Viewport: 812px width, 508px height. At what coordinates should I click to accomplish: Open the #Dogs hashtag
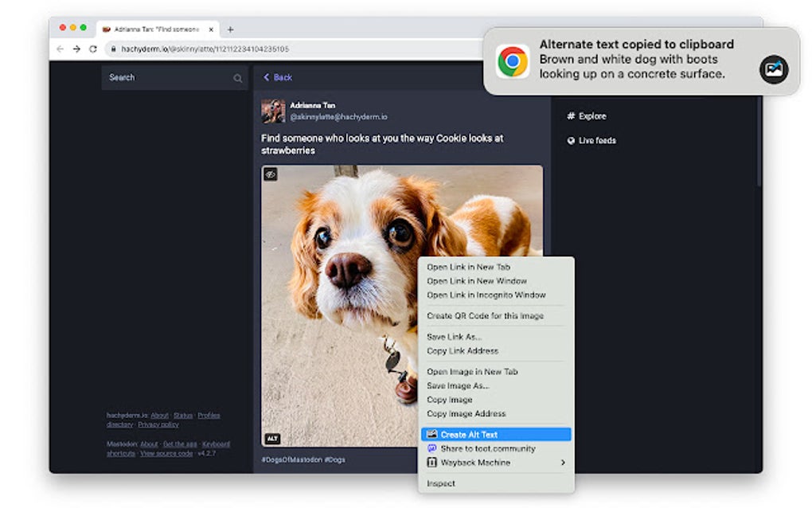[x=335, y=460]
